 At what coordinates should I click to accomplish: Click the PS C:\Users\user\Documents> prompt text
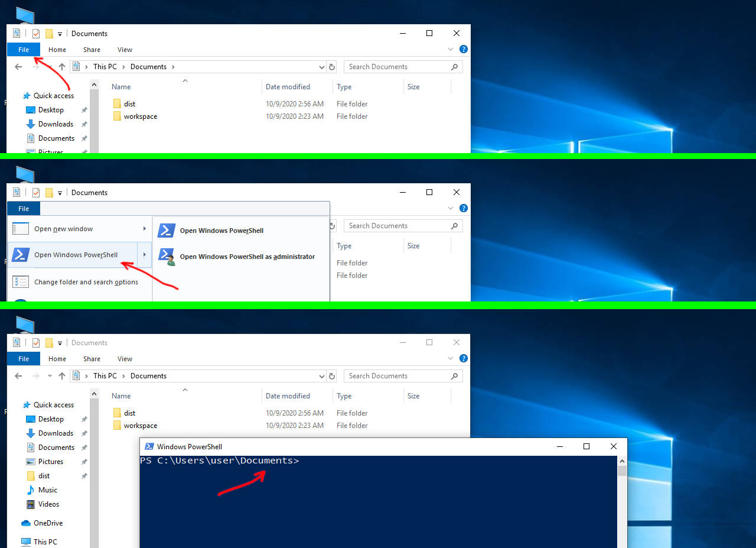(x=219, y=461)
